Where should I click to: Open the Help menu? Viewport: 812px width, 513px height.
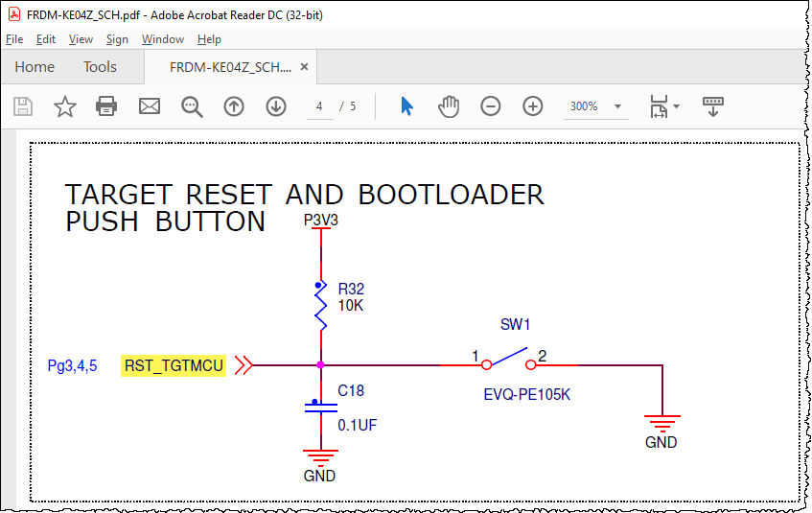(209, 39)
